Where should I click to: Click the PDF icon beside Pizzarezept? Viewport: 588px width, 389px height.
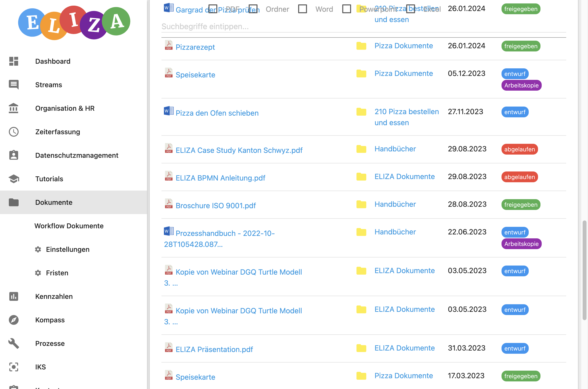pos(169,45)
